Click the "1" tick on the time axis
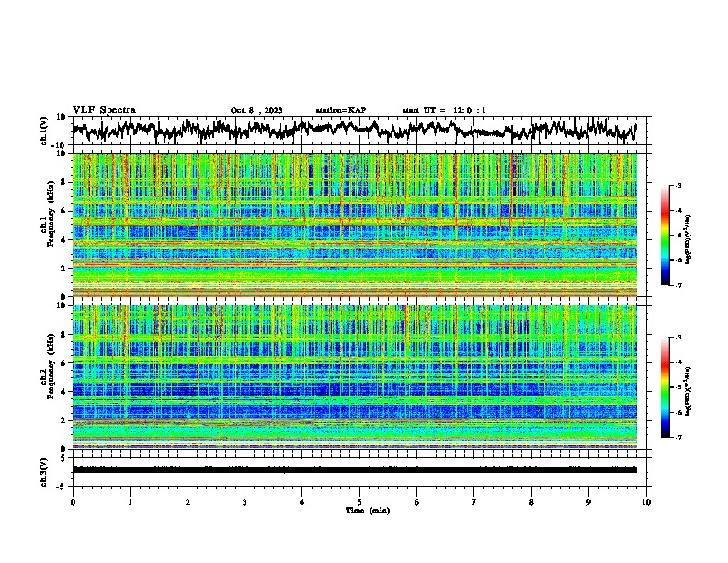This screenshot has width=728, height=563. [x=130, y=502]
